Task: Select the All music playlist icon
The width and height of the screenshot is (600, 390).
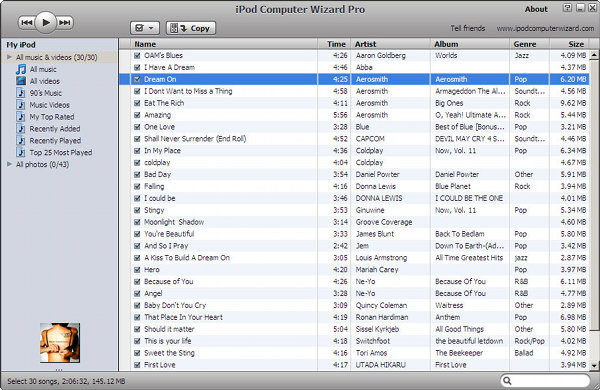Action: [x=21, y=69]
